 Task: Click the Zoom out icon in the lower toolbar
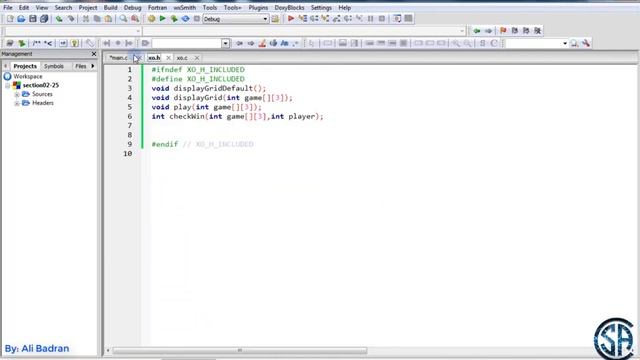click(x=467, y=43)
